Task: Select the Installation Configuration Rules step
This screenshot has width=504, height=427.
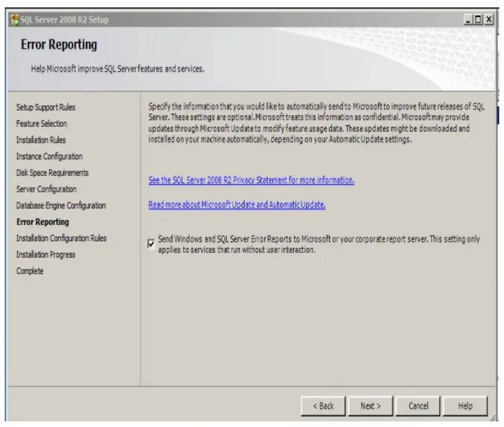Action: click(61, 238)
